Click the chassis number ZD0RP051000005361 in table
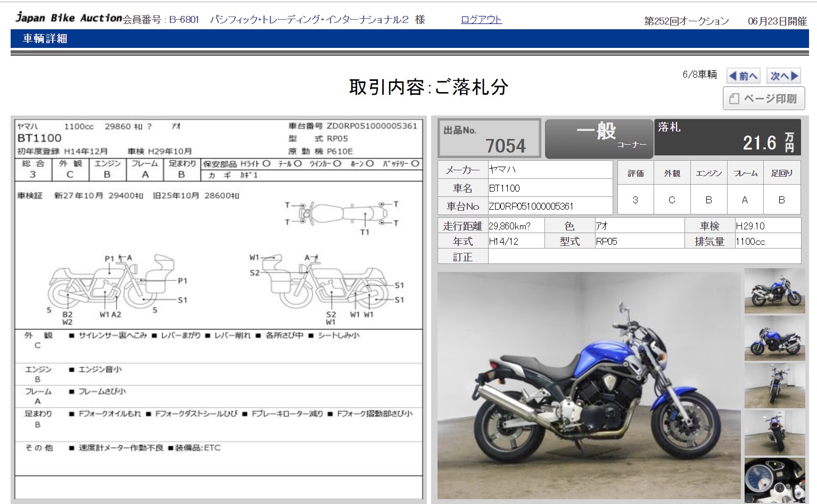The height and width of the screenshot is (504, 817). point(531,206)
